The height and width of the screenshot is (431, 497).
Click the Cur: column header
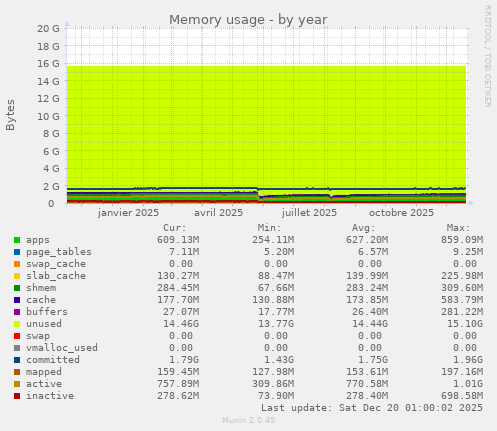tap(175, 228)
